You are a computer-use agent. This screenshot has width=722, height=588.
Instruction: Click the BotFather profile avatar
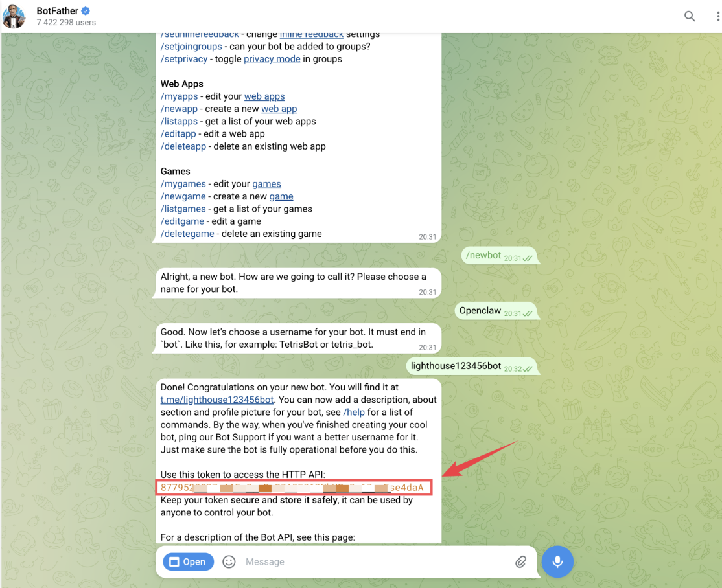point(14,16)
